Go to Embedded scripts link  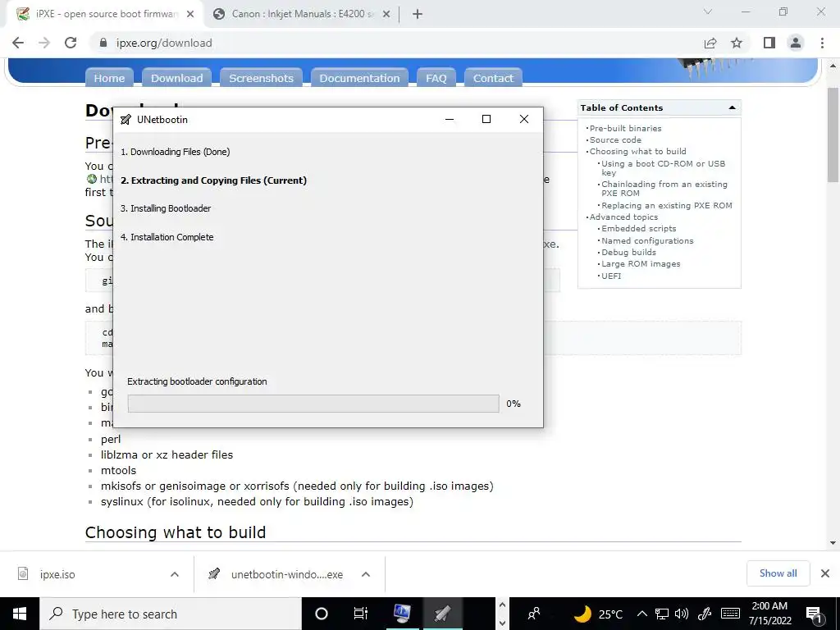[638, 228]
